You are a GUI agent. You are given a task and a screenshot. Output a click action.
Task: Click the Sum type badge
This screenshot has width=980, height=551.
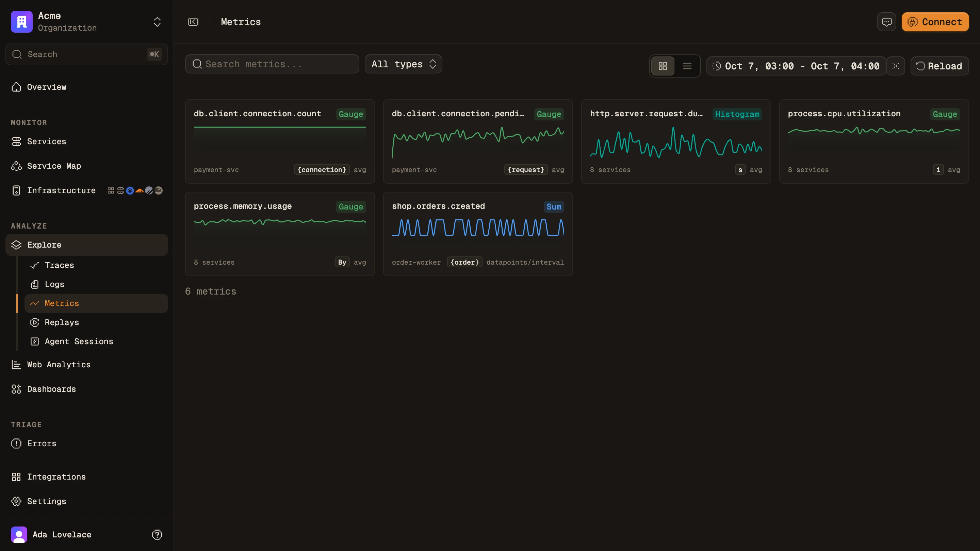[x=554, y=206]
